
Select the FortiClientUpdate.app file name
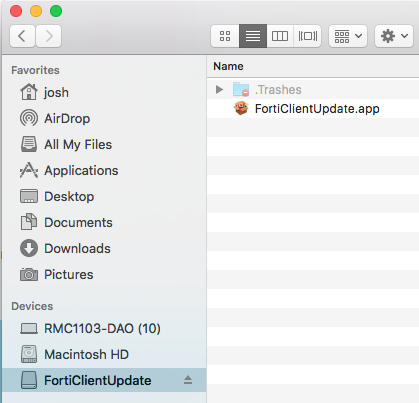[317, 109]
